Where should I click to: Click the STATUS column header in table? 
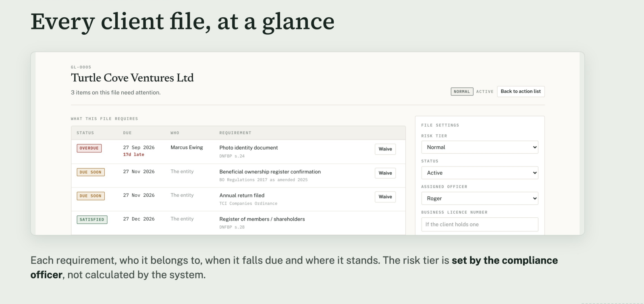[85, 133]
